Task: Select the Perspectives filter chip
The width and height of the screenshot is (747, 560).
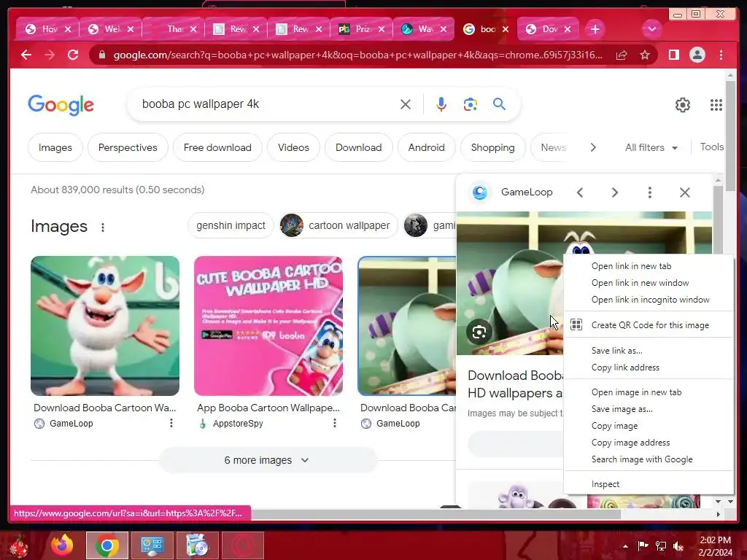Action: [128, 147]
